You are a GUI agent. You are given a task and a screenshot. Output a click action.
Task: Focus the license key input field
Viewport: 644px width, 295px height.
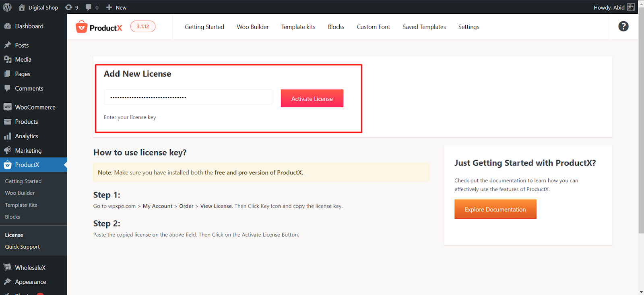coord(188,97)
